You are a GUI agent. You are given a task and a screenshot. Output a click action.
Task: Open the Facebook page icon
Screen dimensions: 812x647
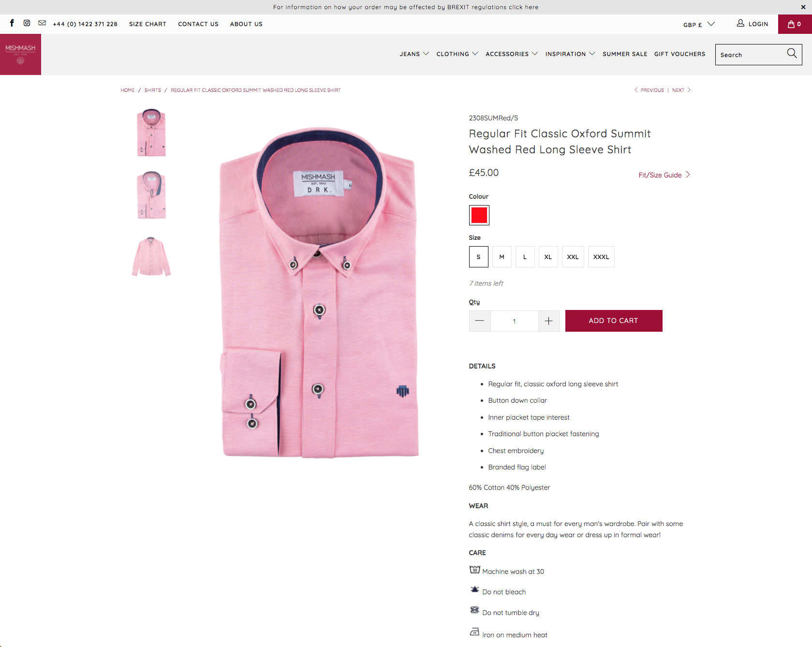[x=12, y=23]
